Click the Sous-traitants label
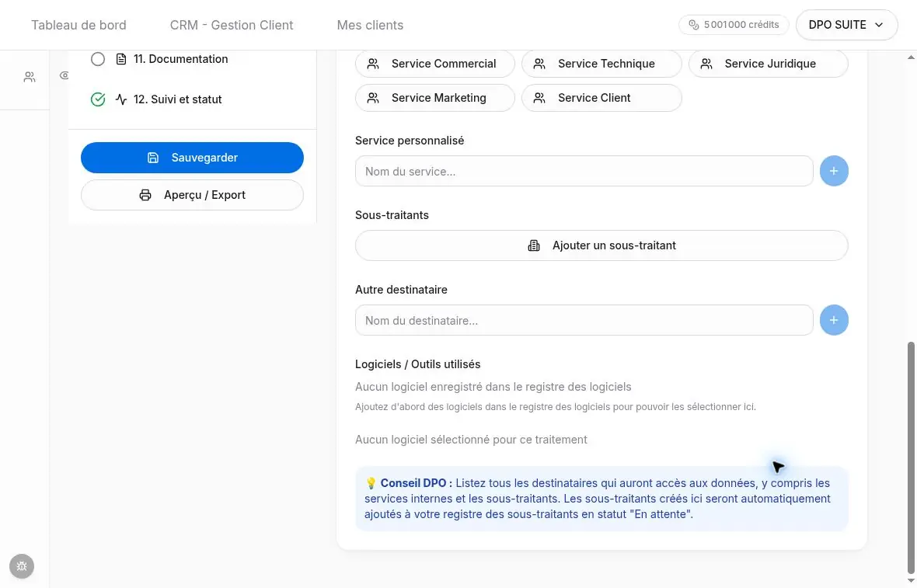 tap(392, 215)
